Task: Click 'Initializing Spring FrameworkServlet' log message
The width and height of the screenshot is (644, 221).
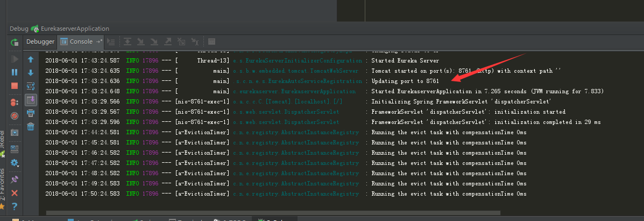Action: tap(461, 102)
